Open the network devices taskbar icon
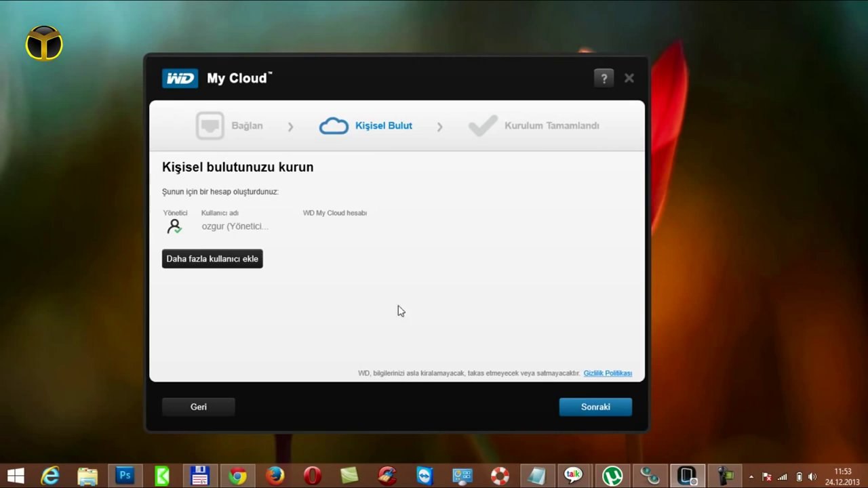This screenshot has width=868, height=488. pos(650,476)
